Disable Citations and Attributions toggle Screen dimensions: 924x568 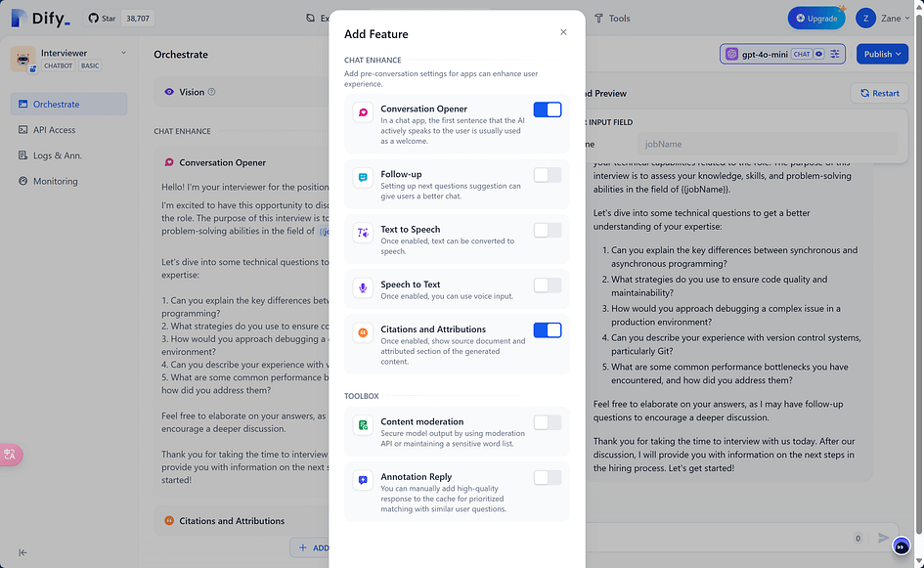tap(548, 330)
